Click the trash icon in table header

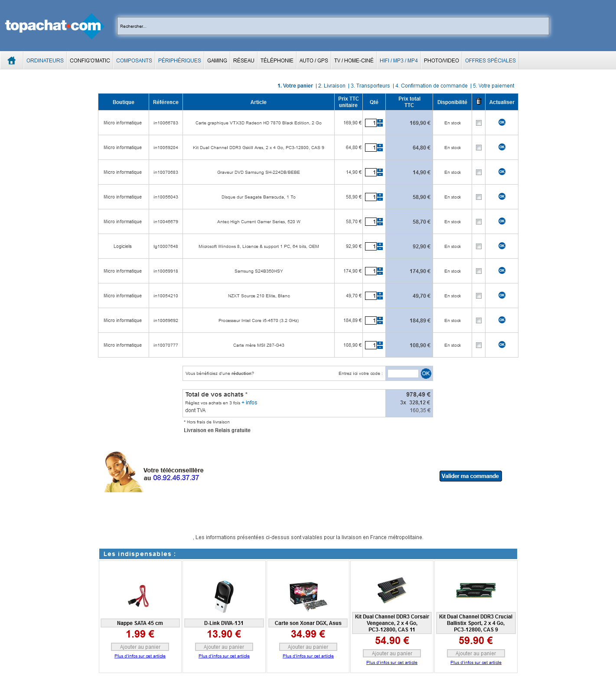[479, 101]
